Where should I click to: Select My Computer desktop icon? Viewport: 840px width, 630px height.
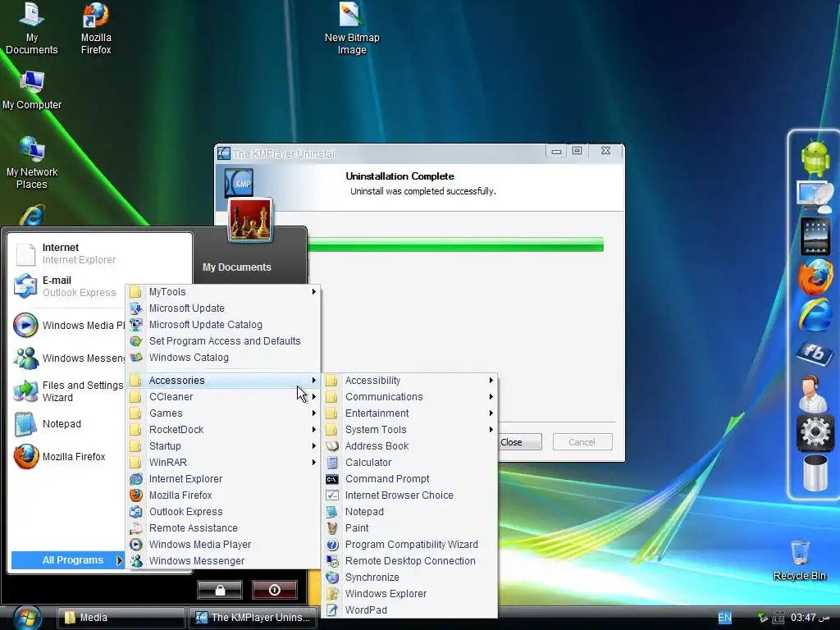(32, 90)
